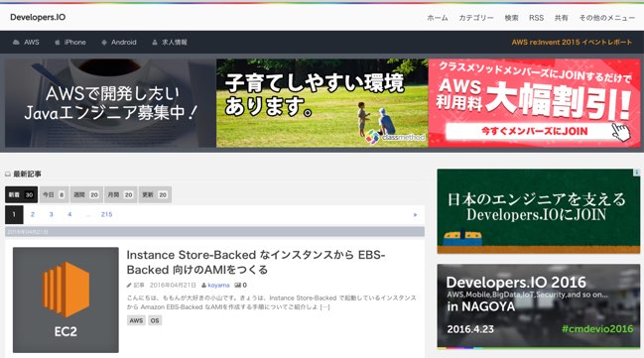This screenshot has width=644, height=358.
Task: Click the Android icon in navbar
Action: tap(104, 43)
